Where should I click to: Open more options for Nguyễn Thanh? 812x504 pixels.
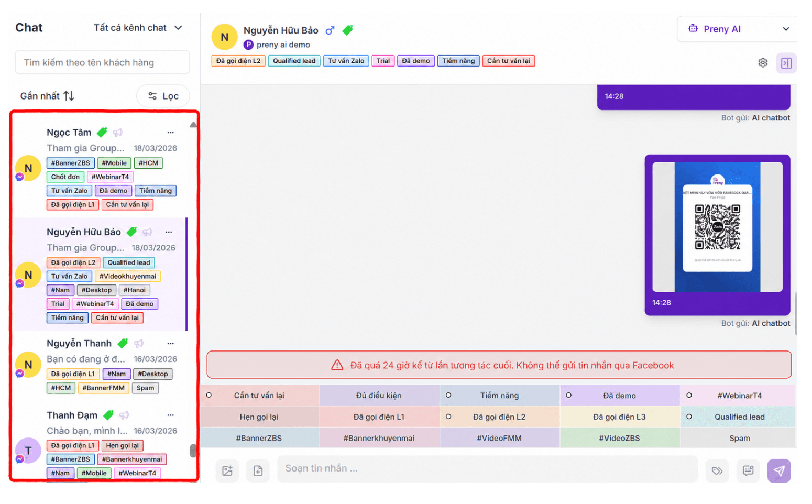[x=170, y=344]
